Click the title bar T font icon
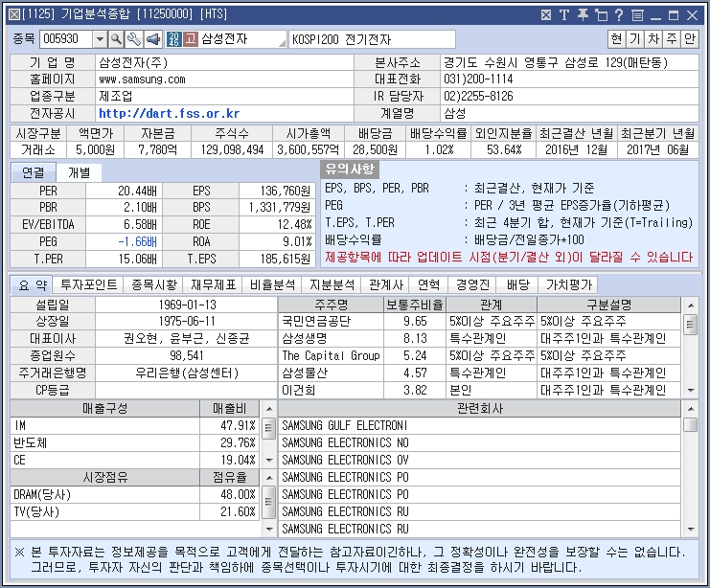The height and width of the screenshot is (588, 710). tap(563, 15)
